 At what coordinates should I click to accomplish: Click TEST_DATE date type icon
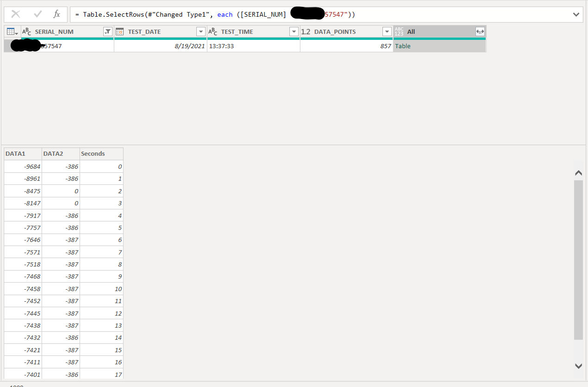click(x=120, y=32)
